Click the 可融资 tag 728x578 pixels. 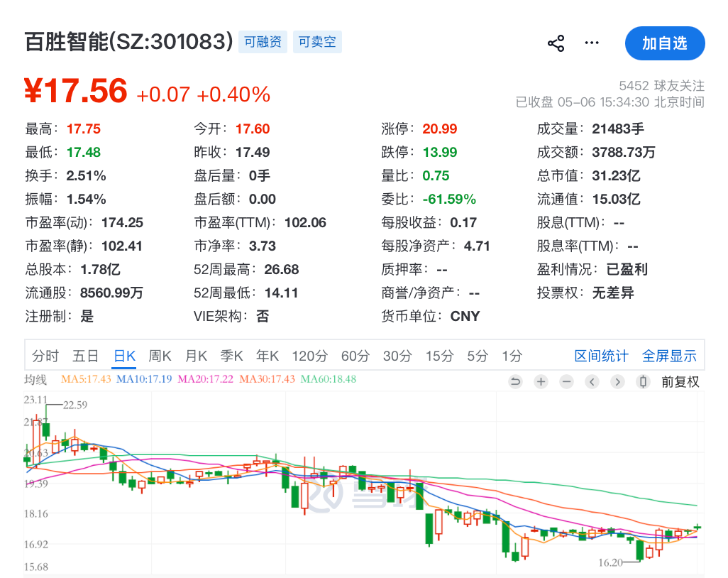click(263, 42)
